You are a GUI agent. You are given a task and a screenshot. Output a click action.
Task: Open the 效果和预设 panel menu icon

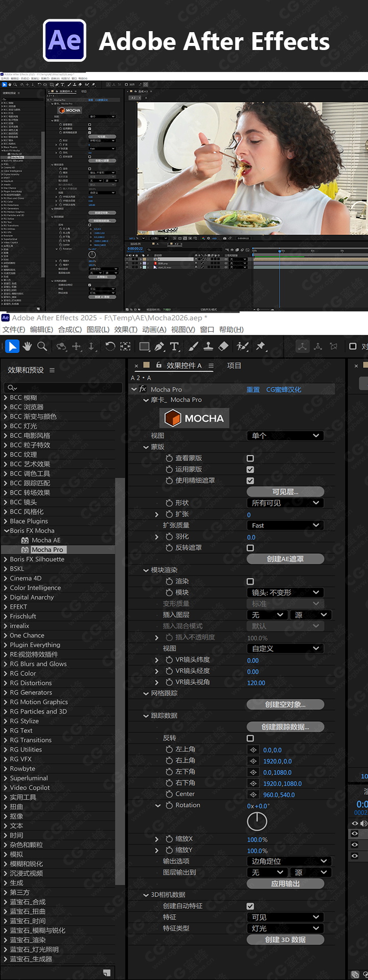coord(52,370)
